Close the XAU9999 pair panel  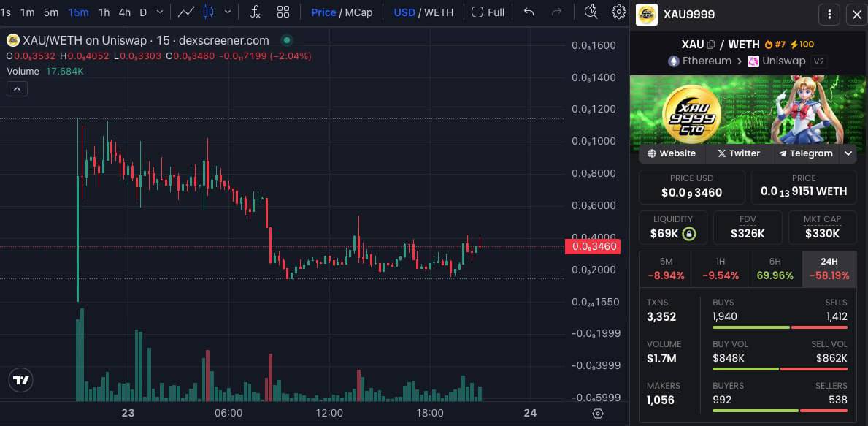tap(856, 15)
